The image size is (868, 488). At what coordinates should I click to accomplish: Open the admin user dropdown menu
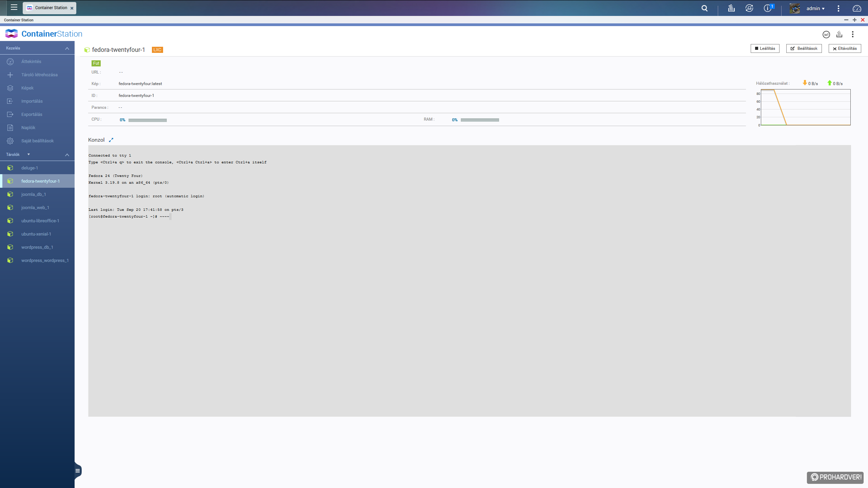click(x=815, y=8)
